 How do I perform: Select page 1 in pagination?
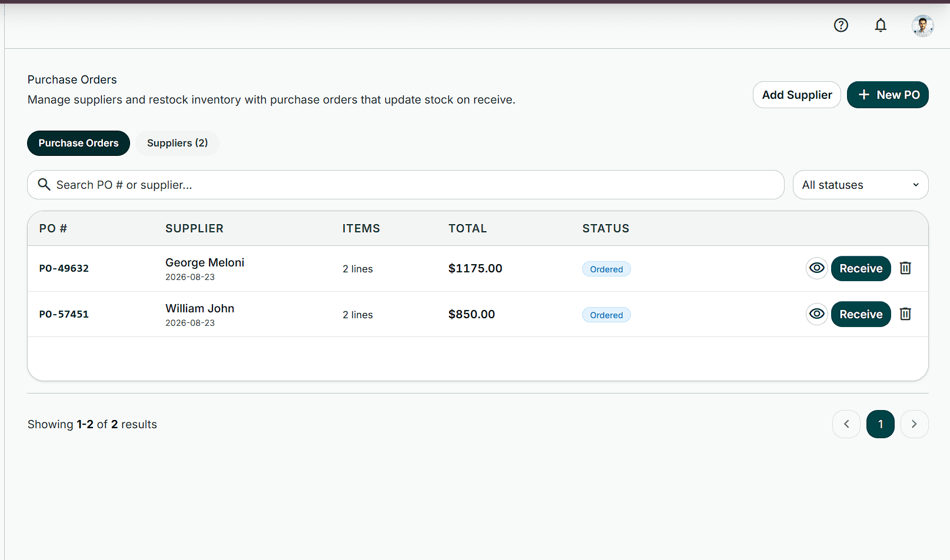pos(881,424)
